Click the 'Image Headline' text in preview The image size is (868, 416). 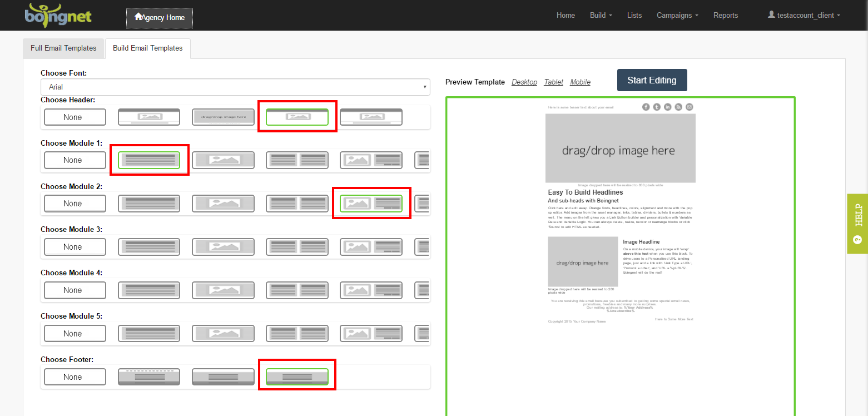(641, 242)
